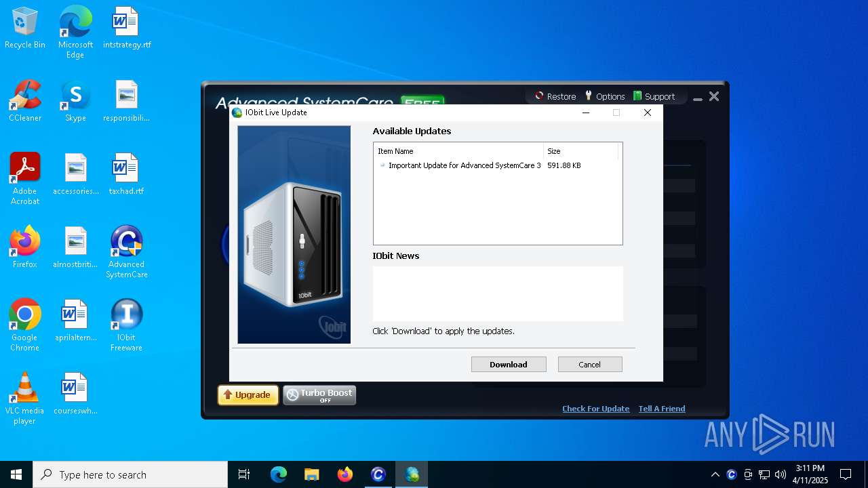Launch VLC media player from the desktop
Screen dimensions: 868x488
pyautogui.click(x=24, y=399)
